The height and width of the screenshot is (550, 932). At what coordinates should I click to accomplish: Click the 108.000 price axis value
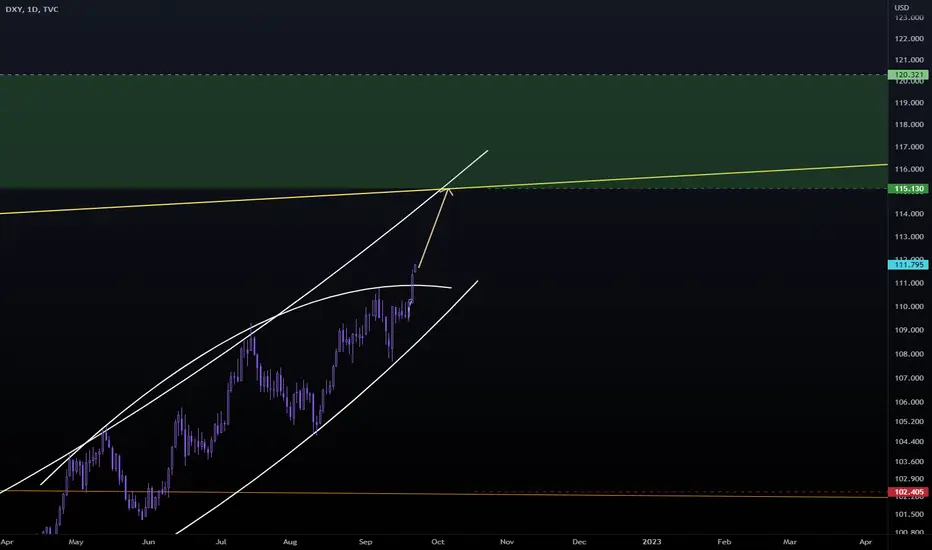(x=909, y=354)
